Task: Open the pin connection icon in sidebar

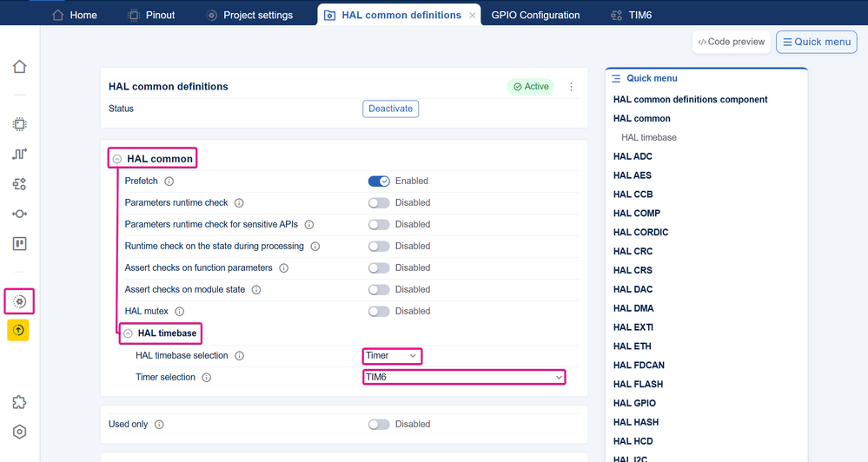Action: (x=19, y=214)
